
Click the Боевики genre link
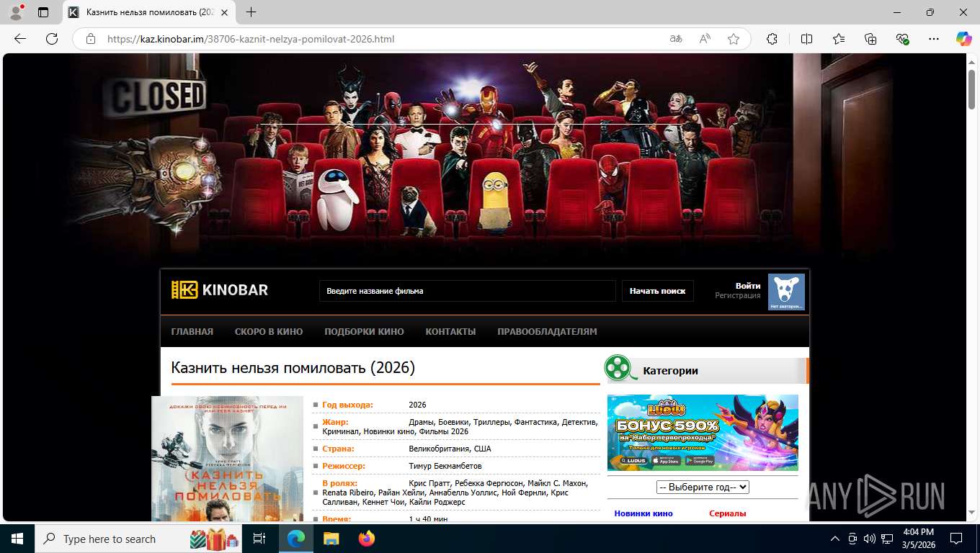[x=453, y=422]
